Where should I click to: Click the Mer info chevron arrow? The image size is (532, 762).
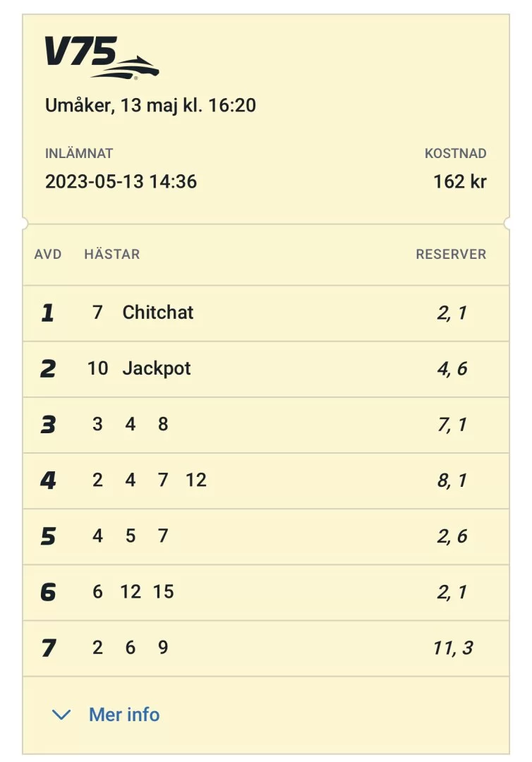point(61,715)
